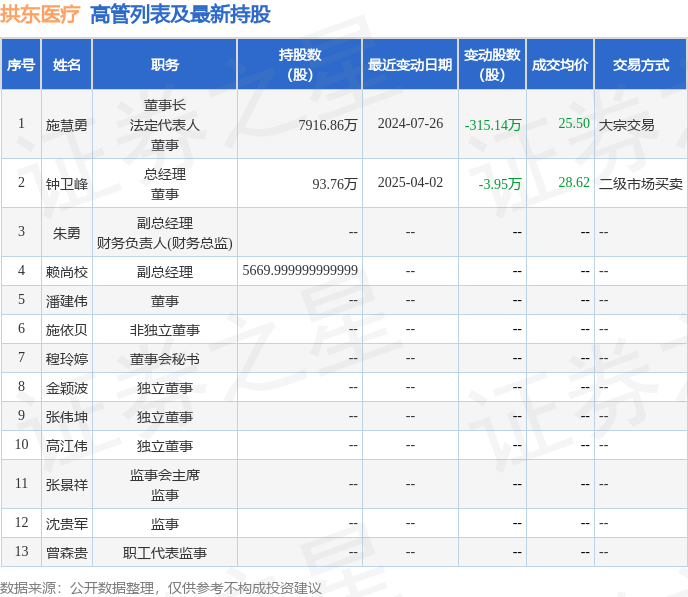Click the name 朱勇

coord(67,233)
